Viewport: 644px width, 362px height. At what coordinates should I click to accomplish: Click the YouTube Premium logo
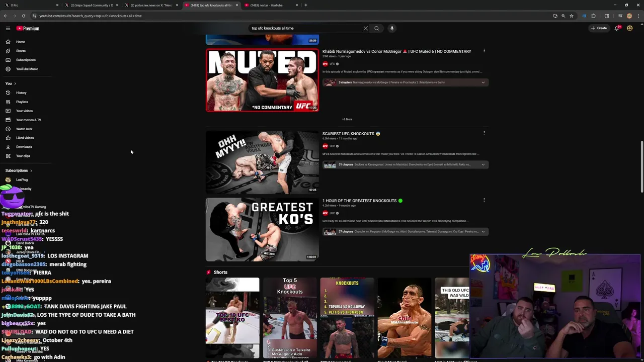click(x=28, y=28)
